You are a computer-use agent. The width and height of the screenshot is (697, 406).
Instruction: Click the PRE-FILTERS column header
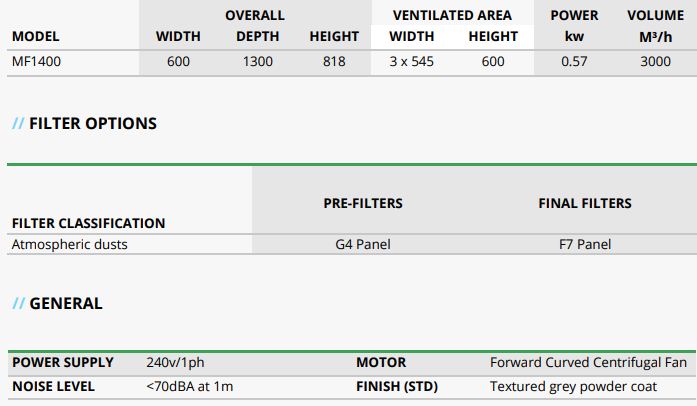[x=363, y=203]
